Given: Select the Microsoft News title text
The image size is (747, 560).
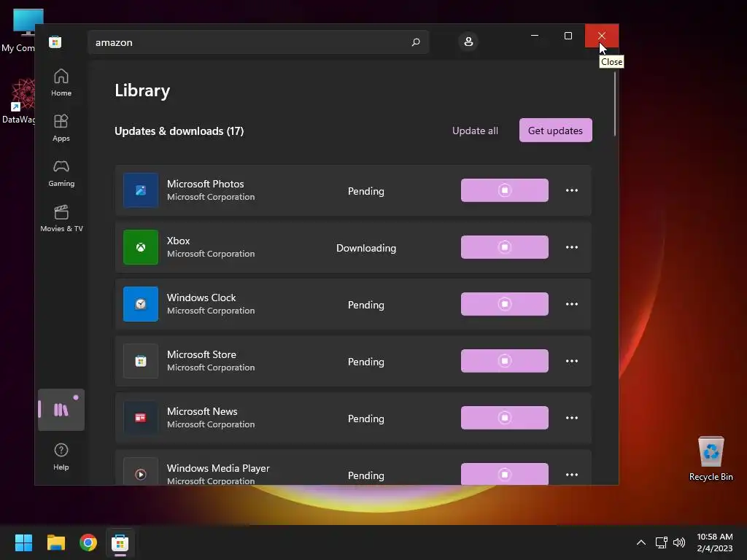Looking at the screenshot, I should click(202, 411).
